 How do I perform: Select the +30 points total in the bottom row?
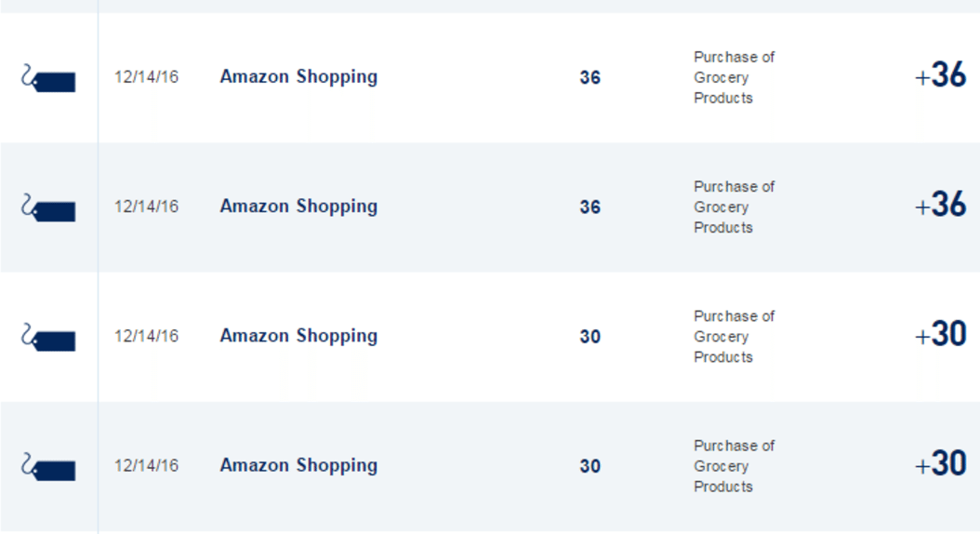pyautogui.click(x=941, y=463)
